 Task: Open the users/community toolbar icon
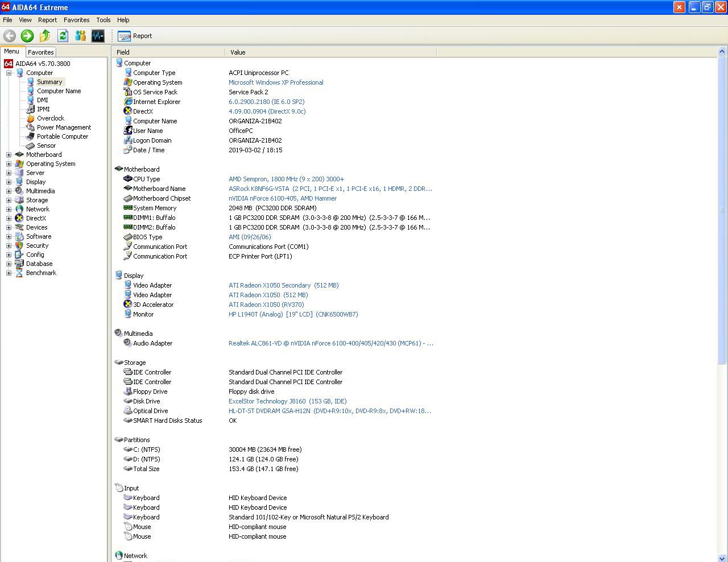(80, 36)
